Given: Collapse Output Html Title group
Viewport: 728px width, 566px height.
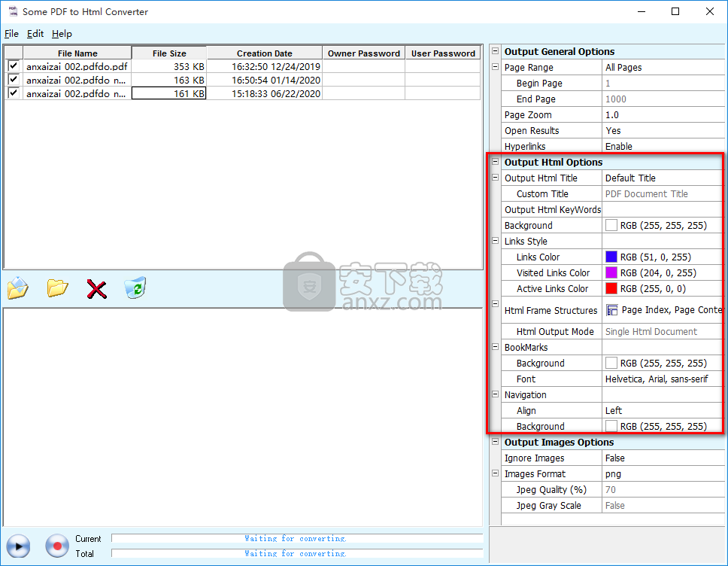Looking at the screenshot, I should [x=496, y=178].
